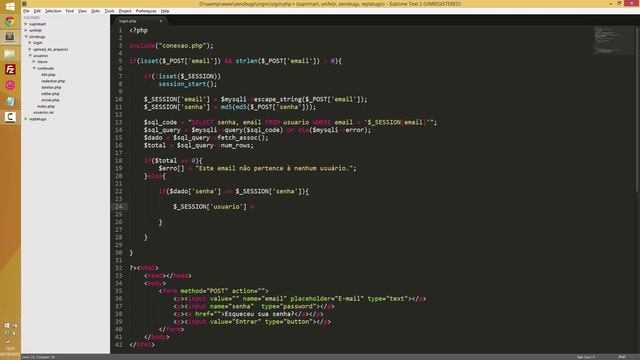The width and height of the screenshot is (640, 360).
Task: Open the Goto menu
Action: [x=96, y=11]
